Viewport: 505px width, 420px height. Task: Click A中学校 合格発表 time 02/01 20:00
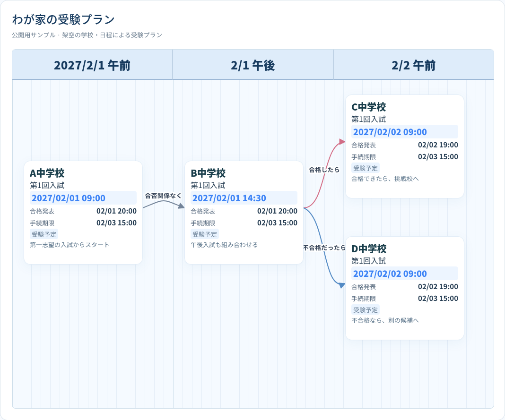(117, 211)
